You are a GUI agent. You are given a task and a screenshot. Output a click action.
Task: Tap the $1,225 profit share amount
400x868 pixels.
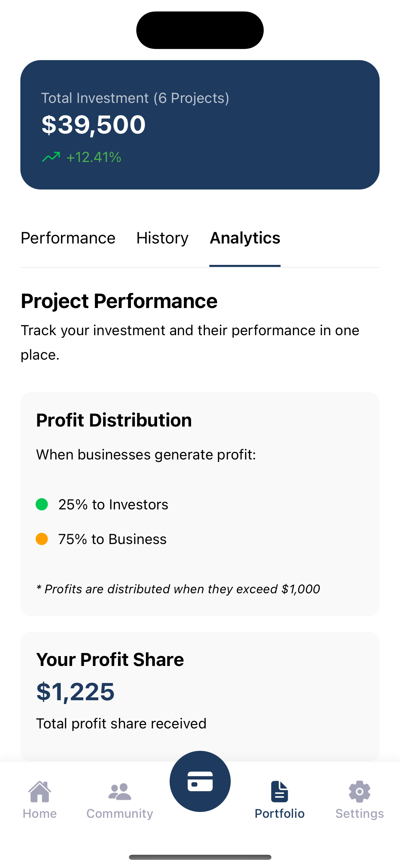click(75, 692)
